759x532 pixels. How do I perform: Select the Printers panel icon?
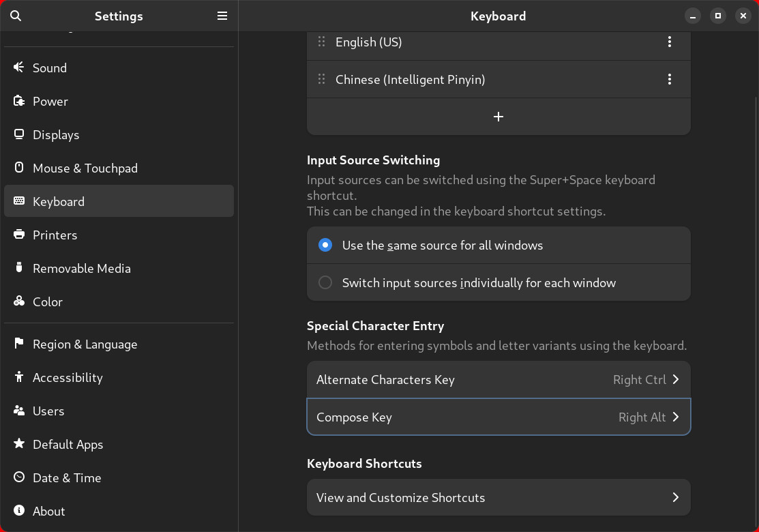[x=18, y=235]
